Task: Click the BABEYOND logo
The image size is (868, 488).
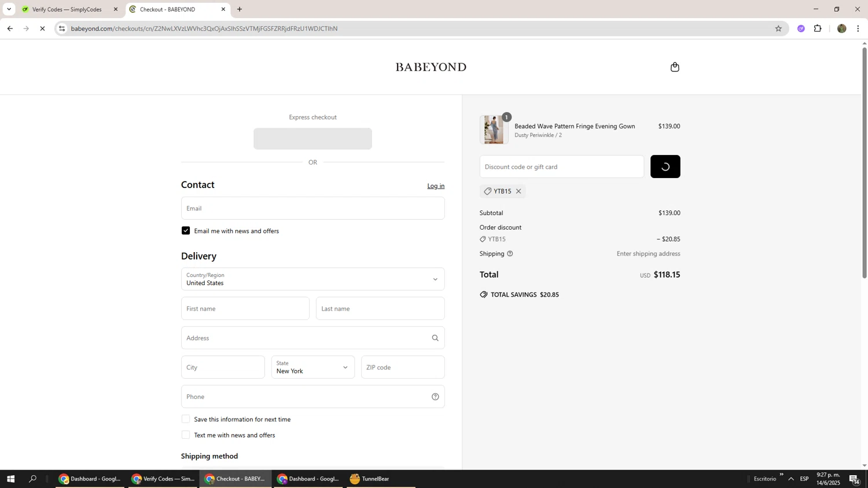Action: [431, 67]
